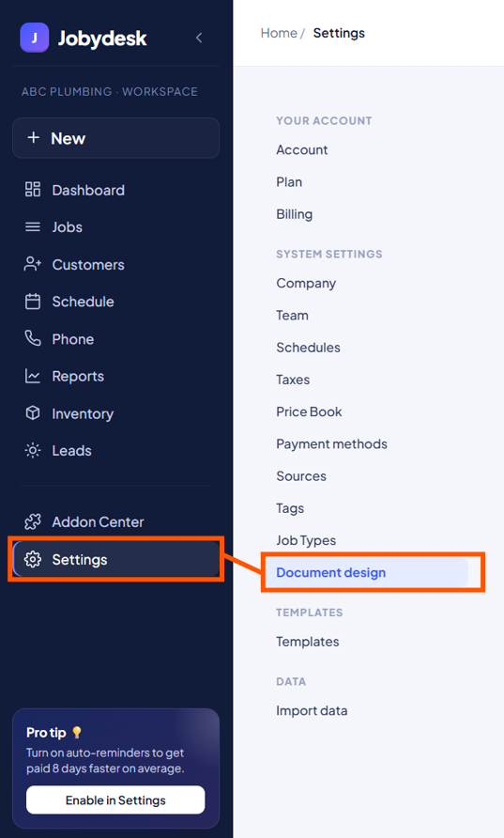Click the Customers add-person icon
This screenshot has width=504, height=838.
pyautogui.click(x=33, y=264)
